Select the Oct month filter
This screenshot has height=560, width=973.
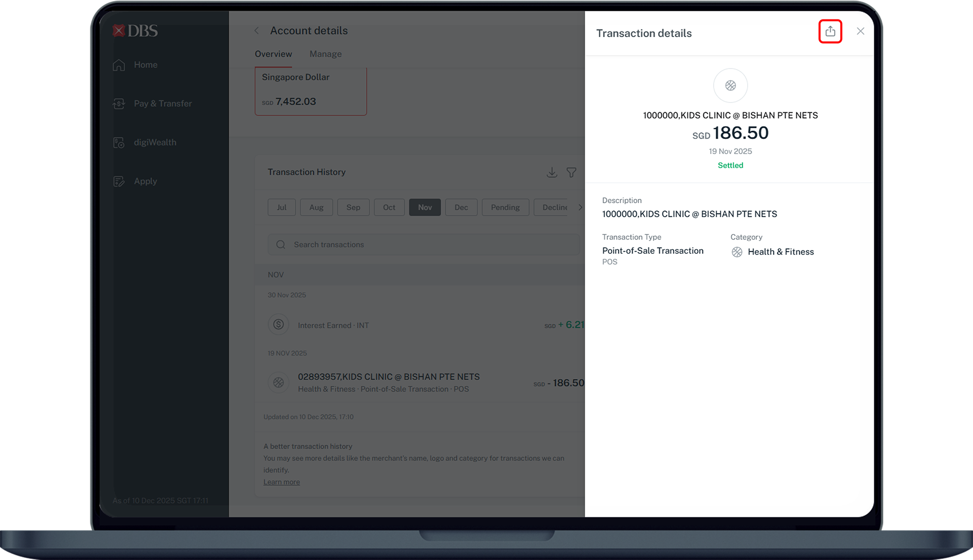coord(389,208)
